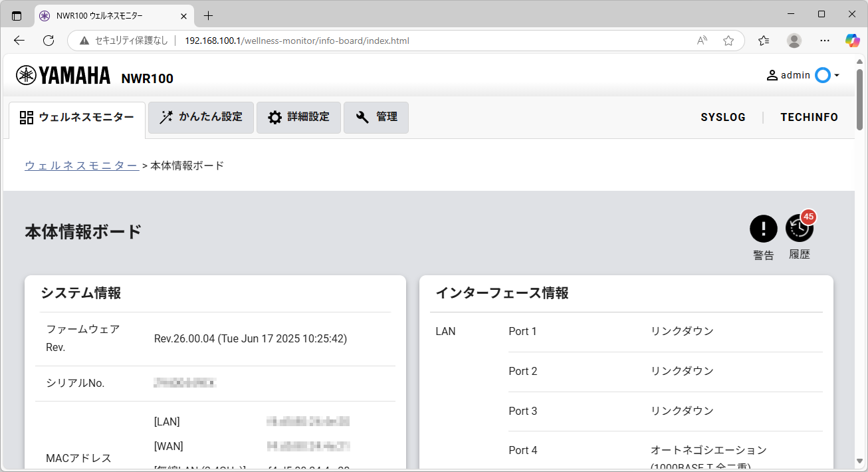Click the 管理 wrench icon

[362, 117]
